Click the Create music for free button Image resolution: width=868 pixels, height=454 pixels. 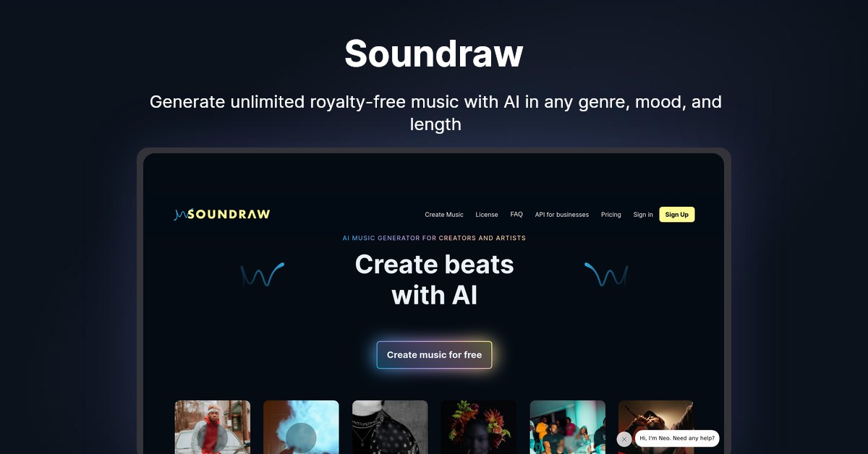(x=434, y=355)
